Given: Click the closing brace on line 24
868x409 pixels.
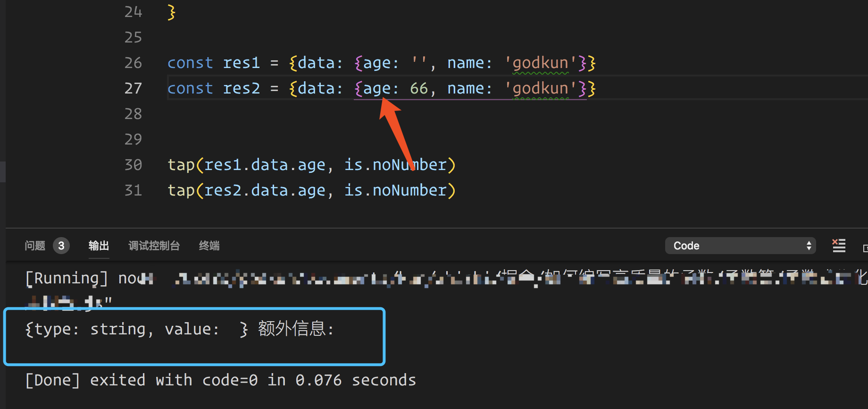Looking at the screenshot, I should (x=172, y=12).
